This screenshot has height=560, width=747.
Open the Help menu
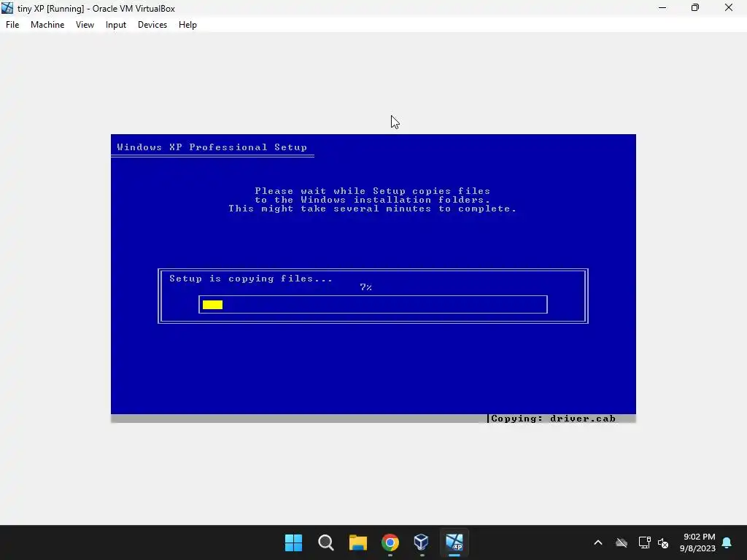coord(187,25)
